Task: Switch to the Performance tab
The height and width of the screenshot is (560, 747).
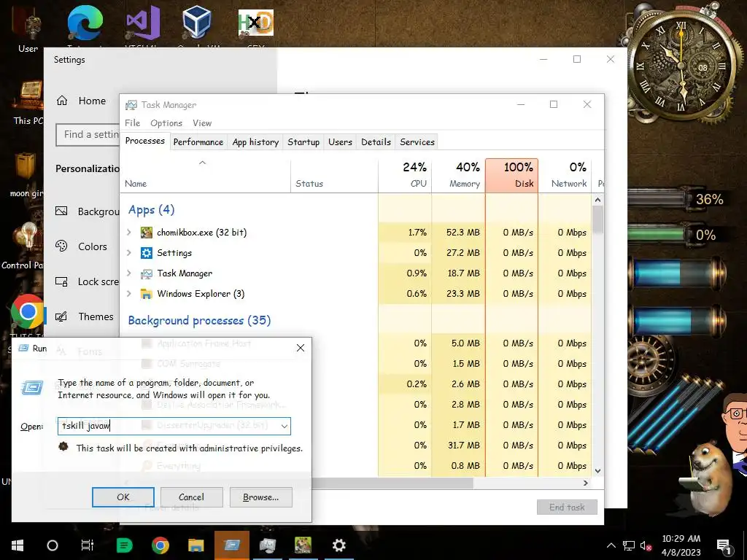Action: [198, 142]
